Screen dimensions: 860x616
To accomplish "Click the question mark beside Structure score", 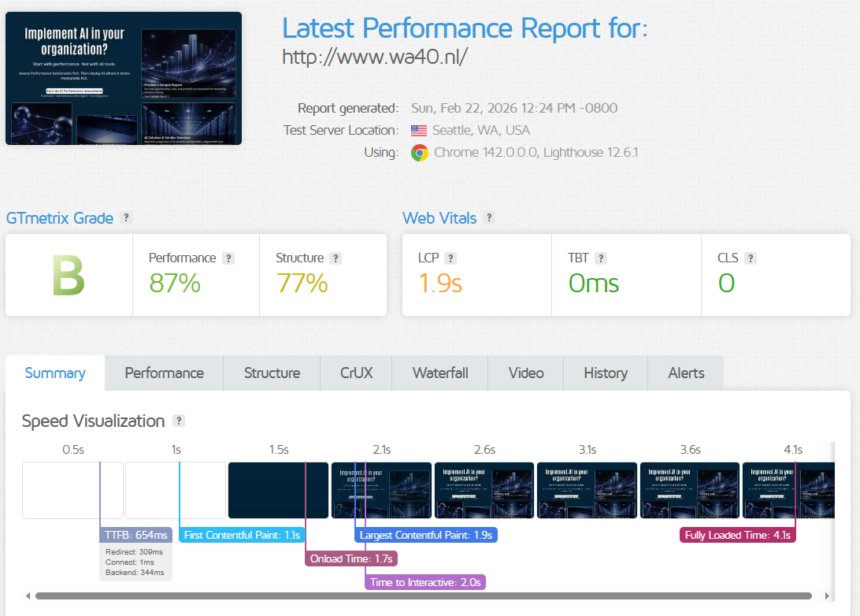I will tap(335, 258).
